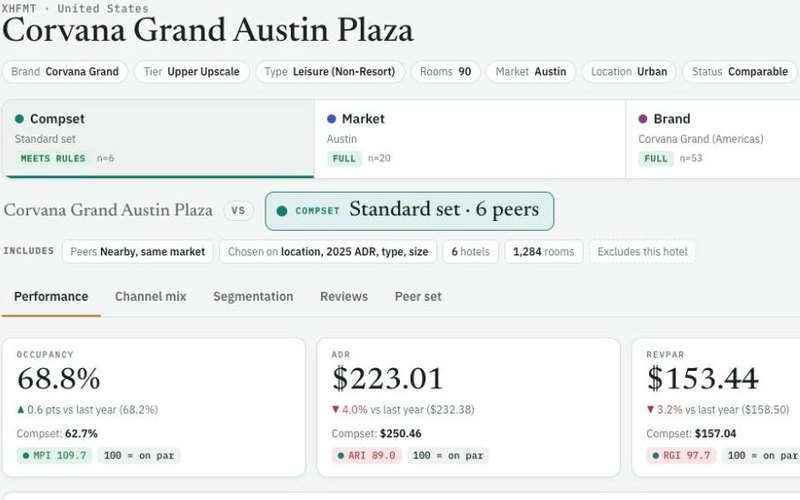Click the Peers Nearby, same market chip
This screenshot has width=800, height=500.
tap(138, 252)
